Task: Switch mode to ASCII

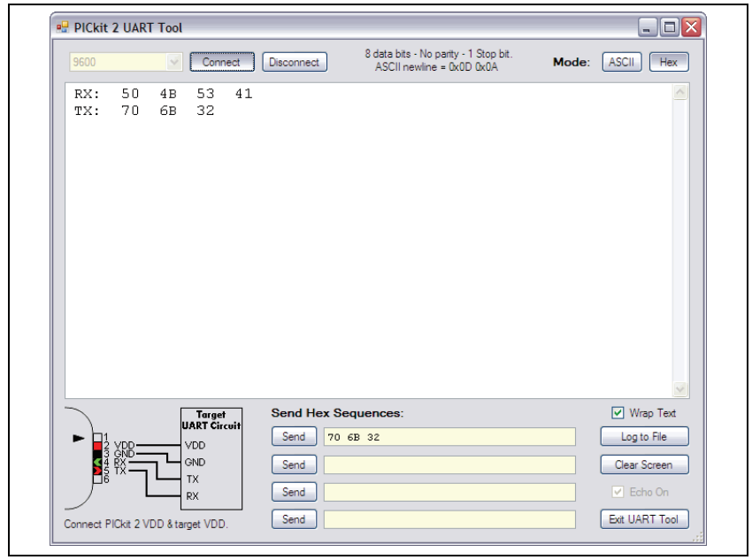Action: click(622, 62)
